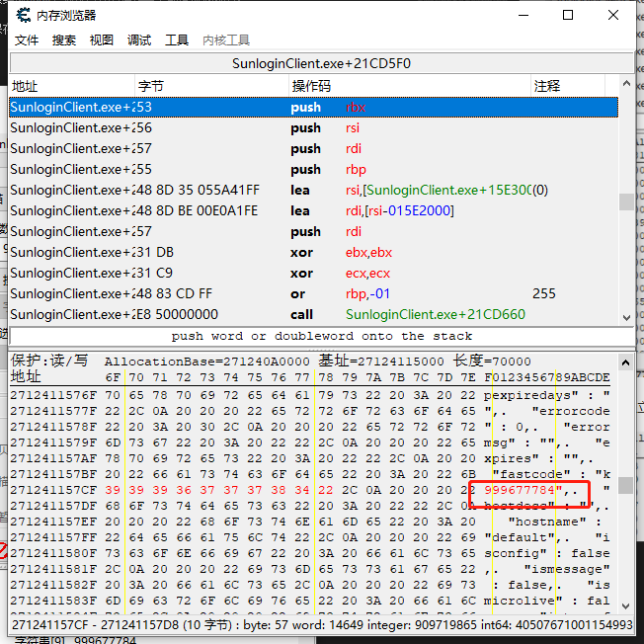Select the highlighted push rbx instruction row
Screen dimensions: 644x644
point(314,108)
